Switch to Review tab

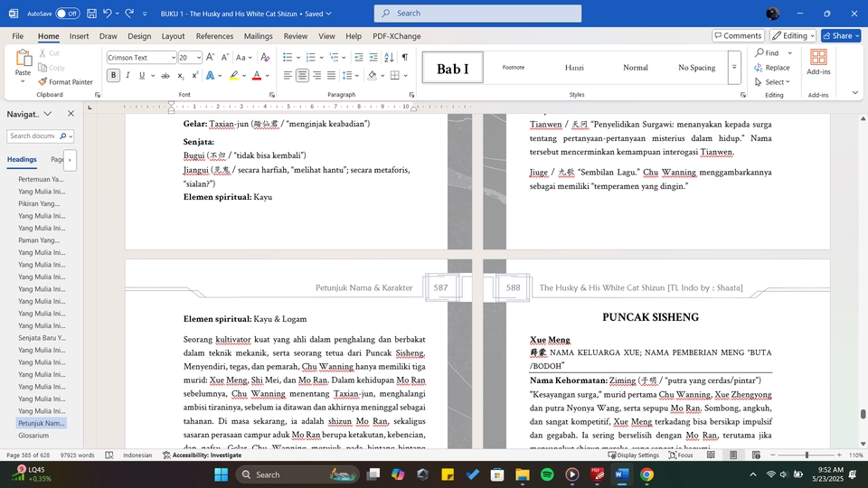pyautogui.click(x=295, y=36)
